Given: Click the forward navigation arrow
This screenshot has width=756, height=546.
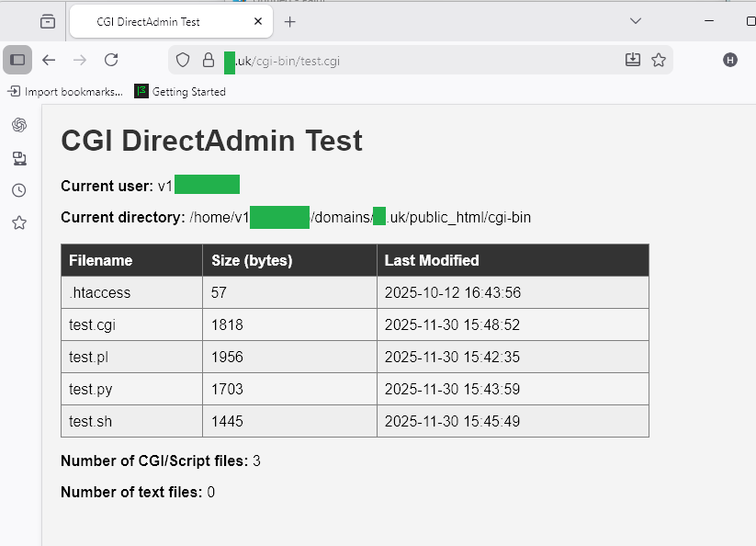Looking at the screenshot, I should tap(80, 60).
